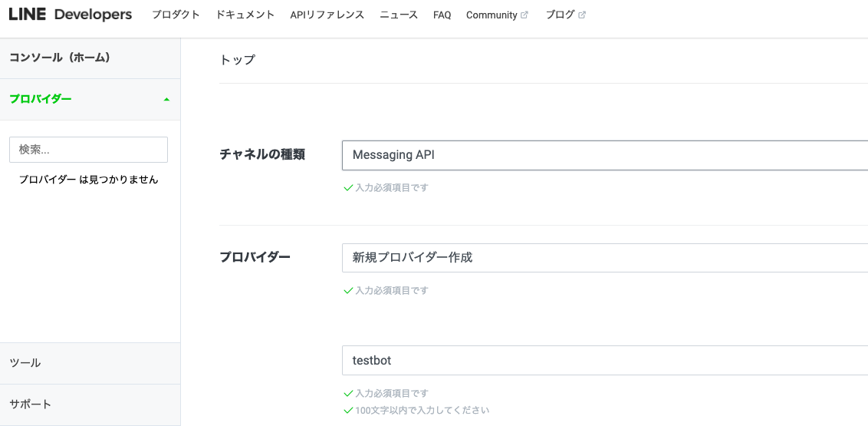Click the トップ breadcrumb link
The height and width of the screenshot is (426, 868).
click(x=238, y=60)
